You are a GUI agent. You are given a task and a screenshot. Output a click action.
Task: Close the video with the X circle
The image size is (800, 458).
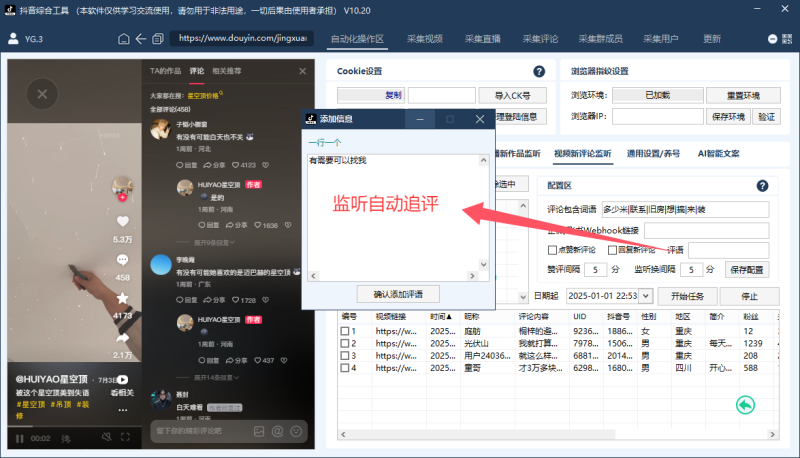(x=42, y=94)
